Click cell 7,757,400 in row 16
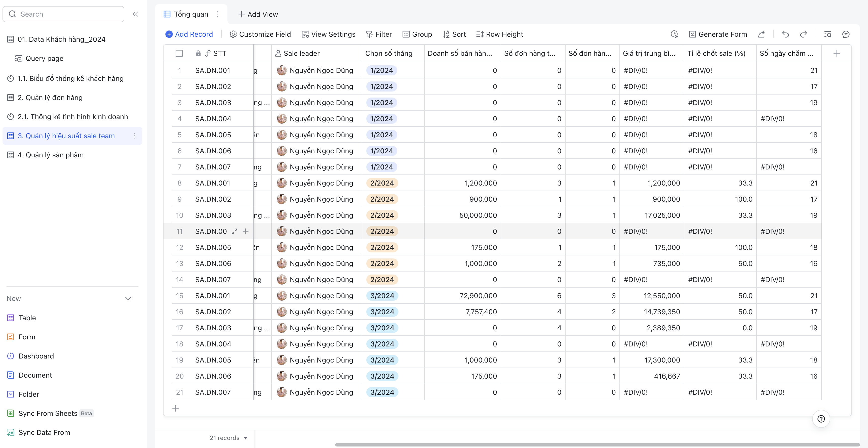The width and height of the screenshot is (868, 448). [x=463, y=312]
